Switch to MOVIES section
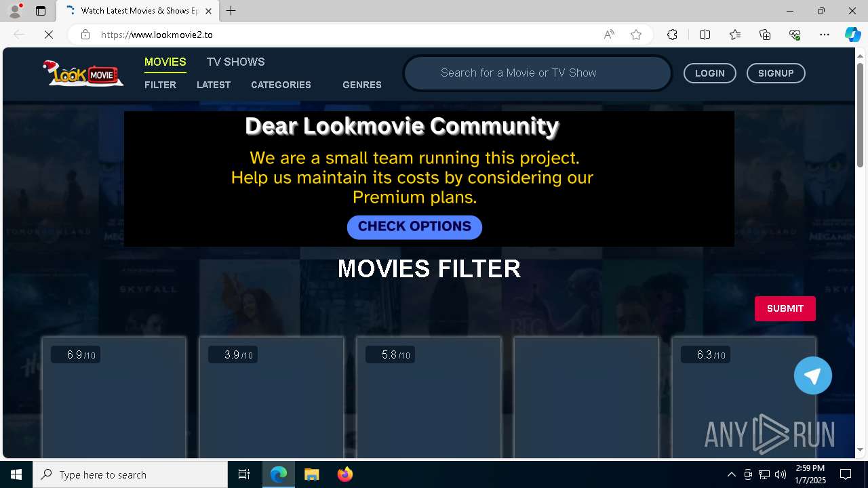868x488 pixels. pos(165,62)
